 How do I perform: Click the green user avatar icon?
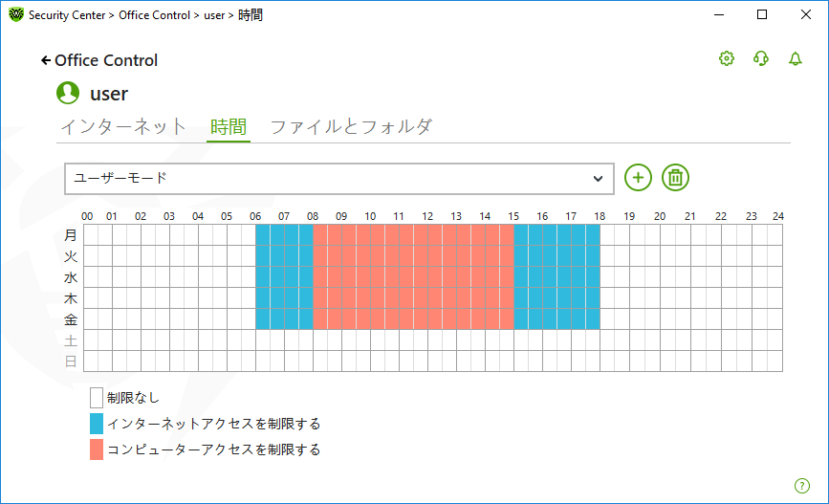[68, 93]
